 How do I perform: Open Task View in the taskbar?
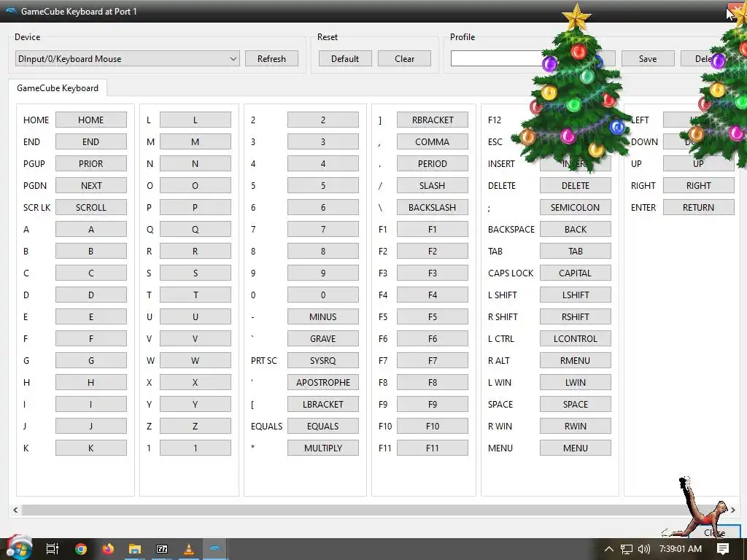click(x=52, y=549)
